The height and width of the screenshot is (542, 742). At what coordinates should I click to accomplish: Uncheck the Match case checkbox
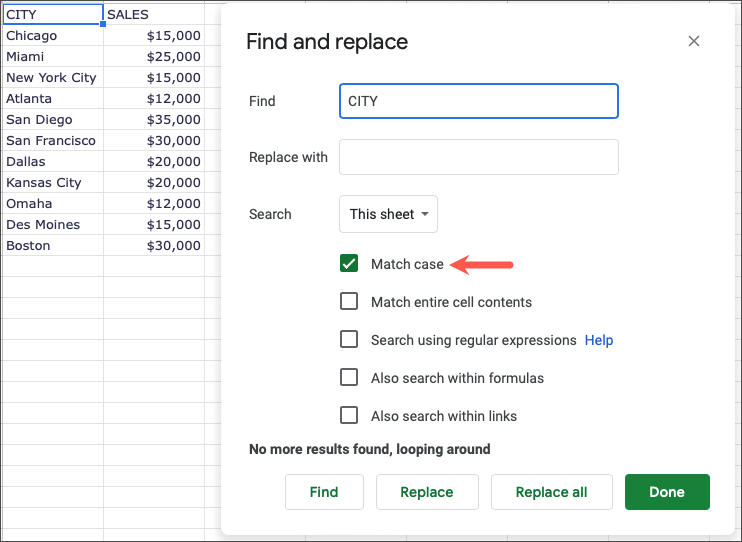(349, 264)
